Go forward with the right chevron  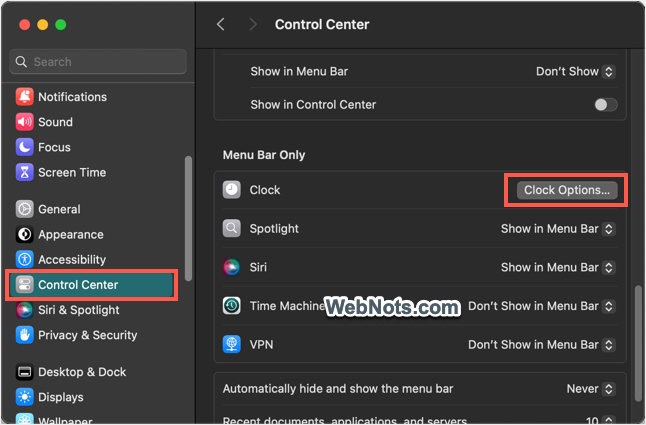[253, 24]
